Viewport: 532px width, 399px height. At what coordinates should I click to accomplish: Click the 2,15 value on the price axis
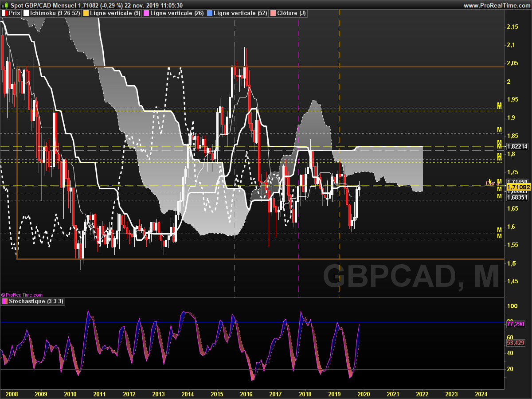point(512,27)
